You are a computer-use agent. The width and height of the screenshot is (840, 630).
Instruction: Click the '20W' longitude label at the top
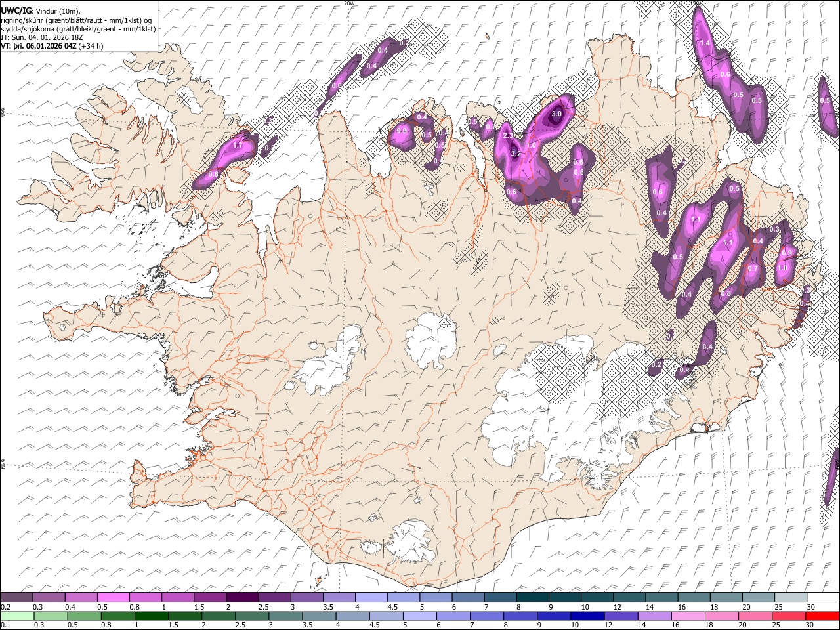coord(349,3)
